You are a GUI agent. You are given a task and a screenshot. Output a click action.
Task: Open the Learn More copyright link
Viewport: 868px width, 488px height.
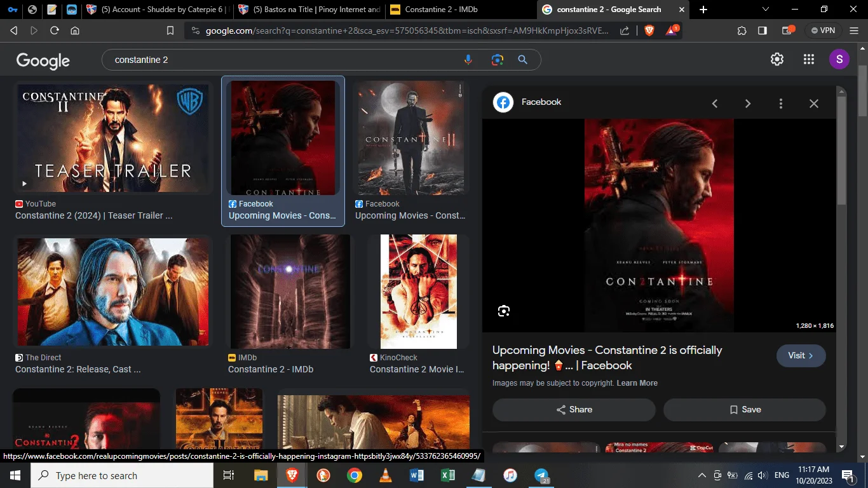637,383
